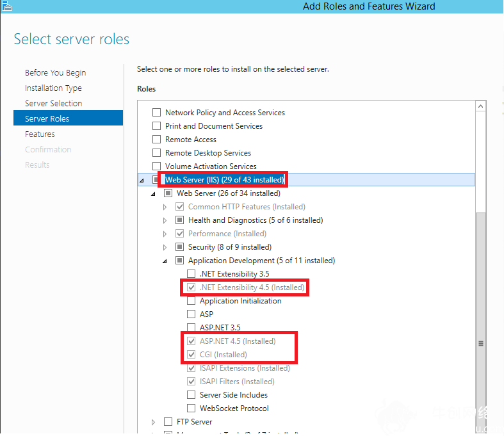This screenshot has width=504, height=436.
Task: Enable the Remote Desktop Services role
Action: click(x=156, y=152)
